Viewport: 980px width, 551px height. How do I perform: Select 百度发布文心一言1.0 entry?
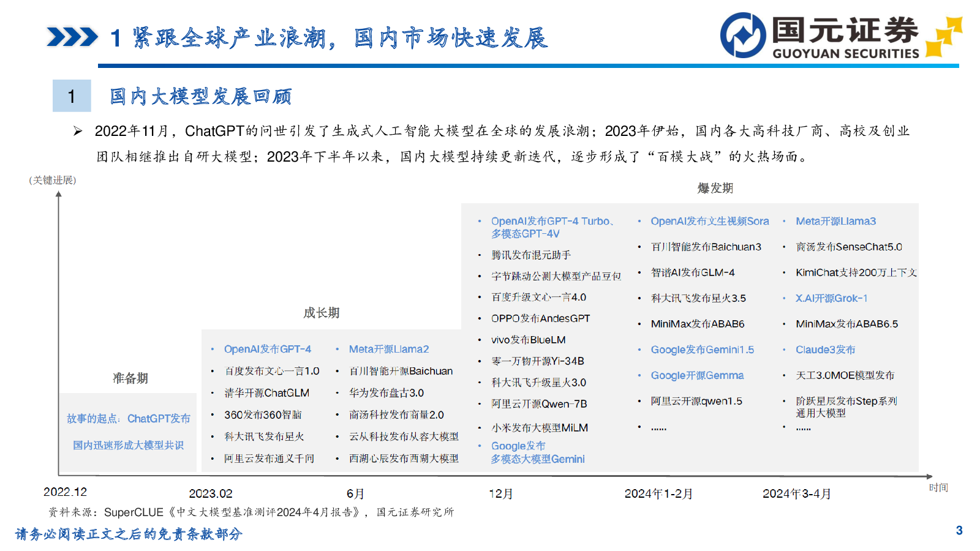click(272, 371)
